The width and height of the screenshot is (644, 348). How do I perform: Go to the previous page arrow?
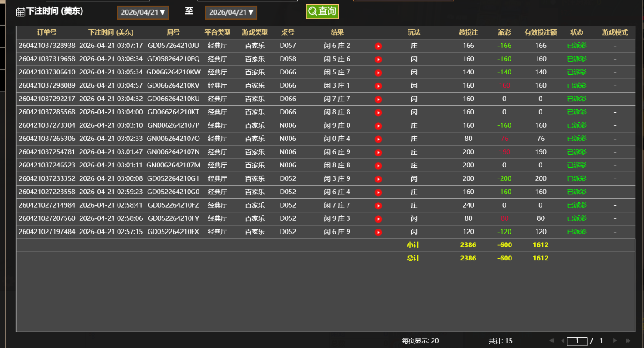563,341
